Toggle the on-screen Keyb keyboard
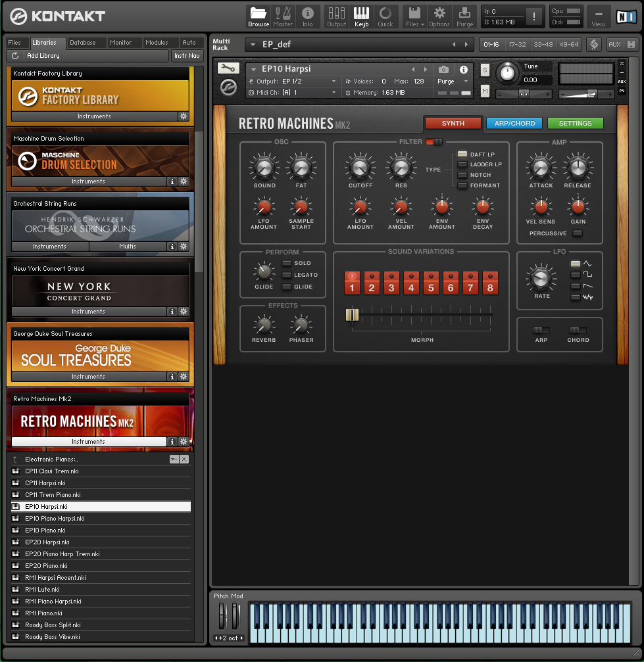The height and width of the screenshot is (662, 644). [361, 17]
